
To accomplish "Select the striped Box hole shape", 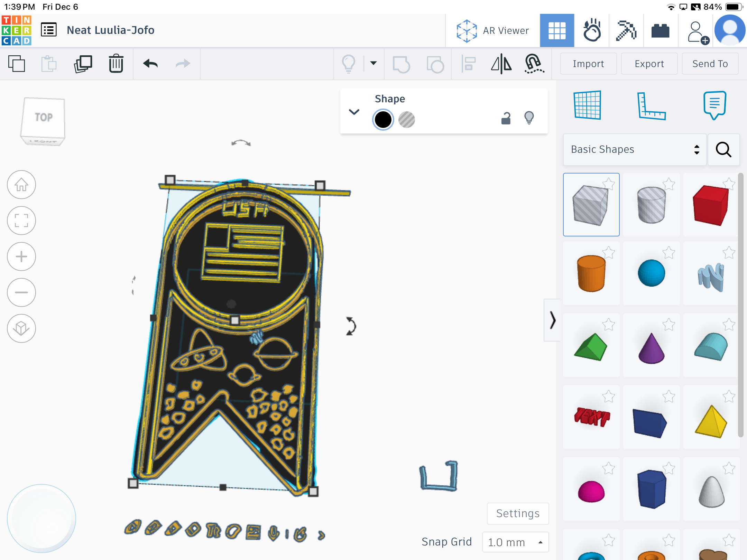I will [x=591, y=205].
